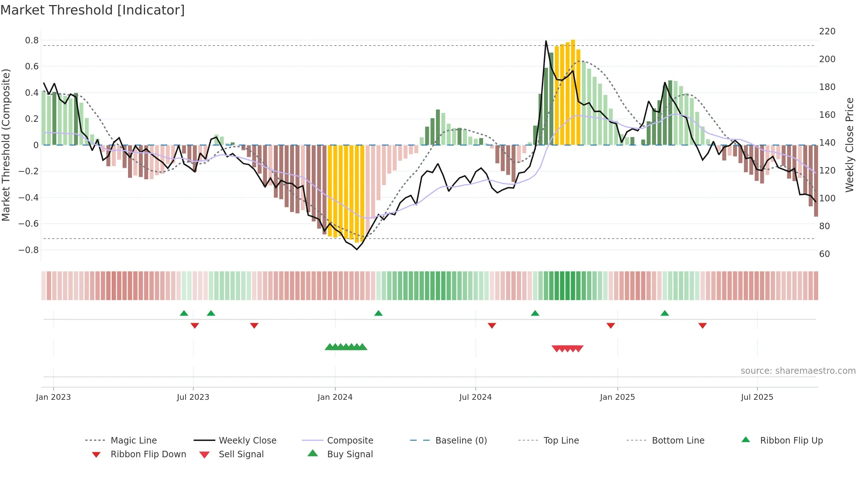Click the 80 price axis tick
Screen dimensions: 868x488
point(825,226)
